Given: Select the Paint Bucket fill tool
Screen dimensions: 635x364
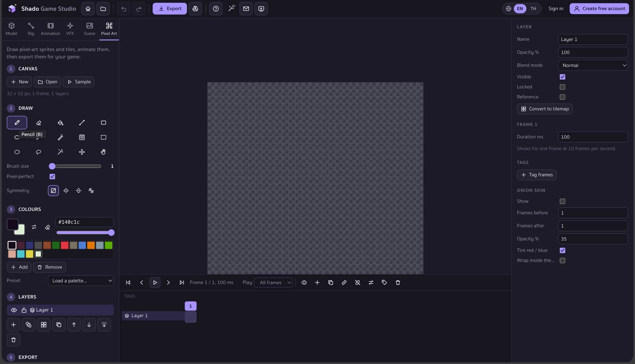Looking at the screenshot, I should pos(60,123).
